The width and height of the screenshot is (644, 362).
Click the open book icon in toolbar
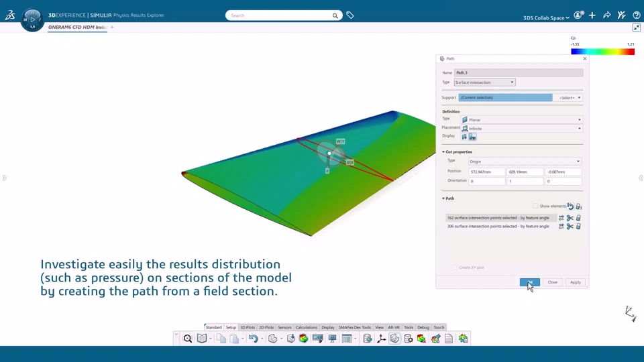click(202, 339)
